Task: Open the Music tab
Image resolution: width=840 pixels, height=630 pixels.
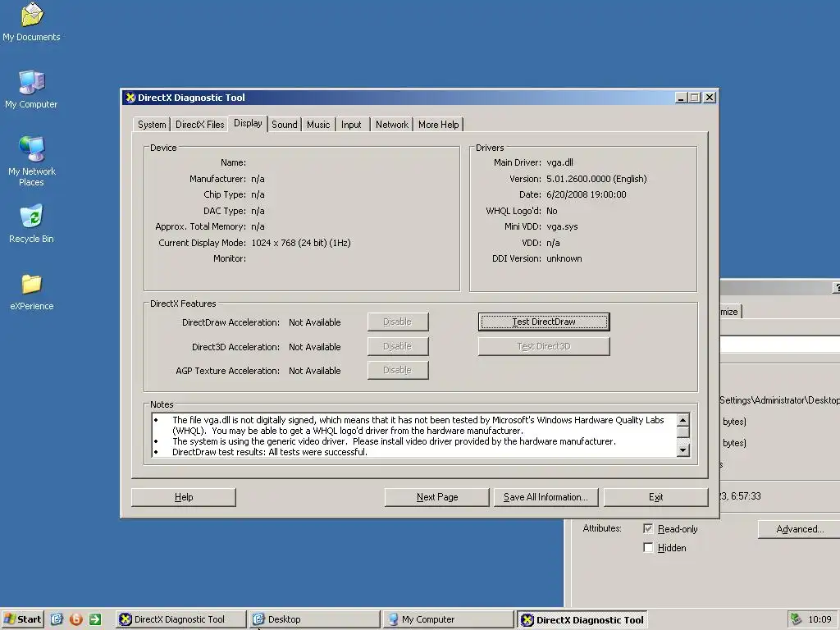Action: (318, 125)
